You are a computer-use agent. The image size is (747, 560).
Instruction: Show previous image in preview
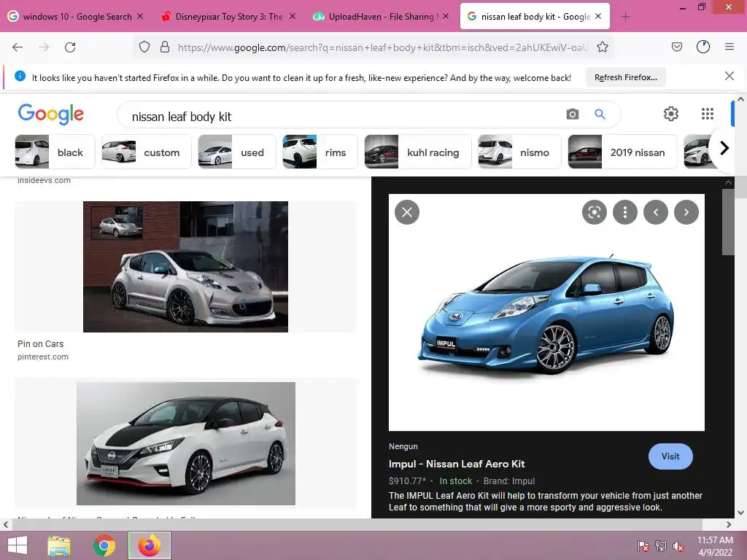click(x=656, y=212)
